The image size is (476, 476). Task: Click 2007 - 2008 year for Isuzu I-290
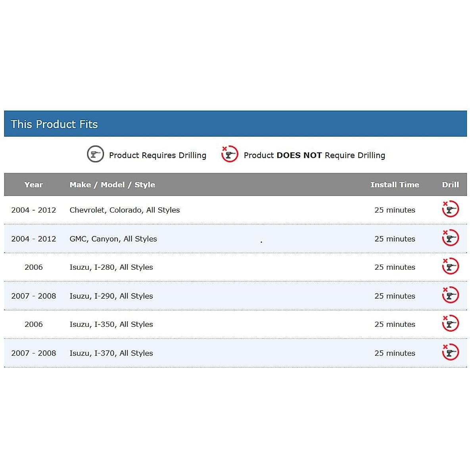pos(34,296)
